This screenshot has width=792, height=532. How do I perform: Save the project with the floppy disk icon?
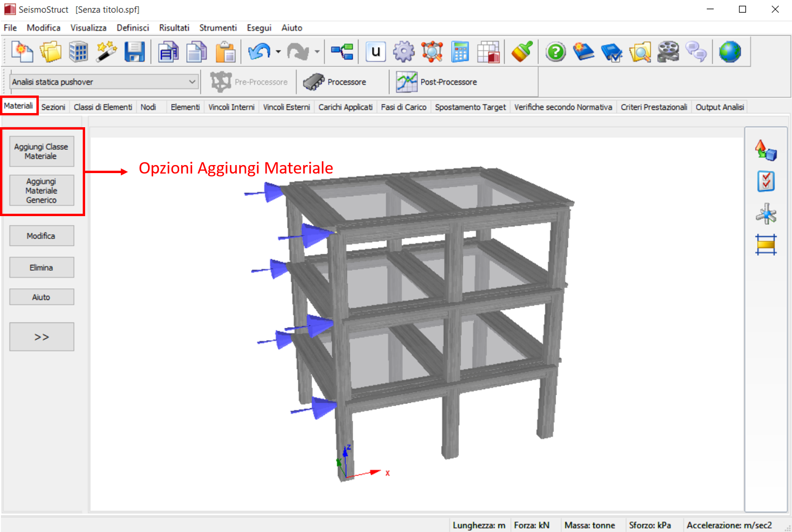(x=135, y=52)
